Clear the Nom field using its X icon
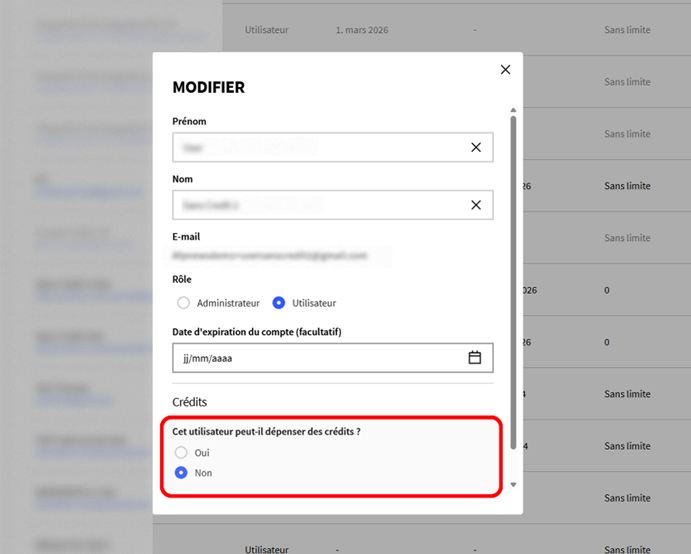Image resolution: width=691 pixels, height=554 pixels. click(476, 205)
